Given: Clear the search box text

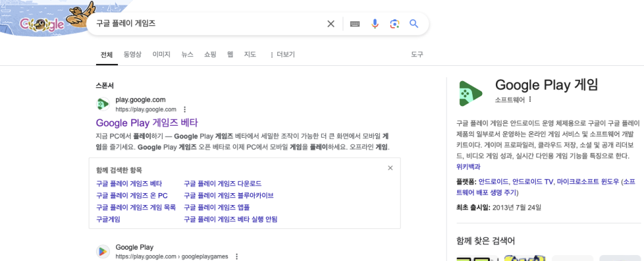Looking at the screenshot, I should click(331, 24).
